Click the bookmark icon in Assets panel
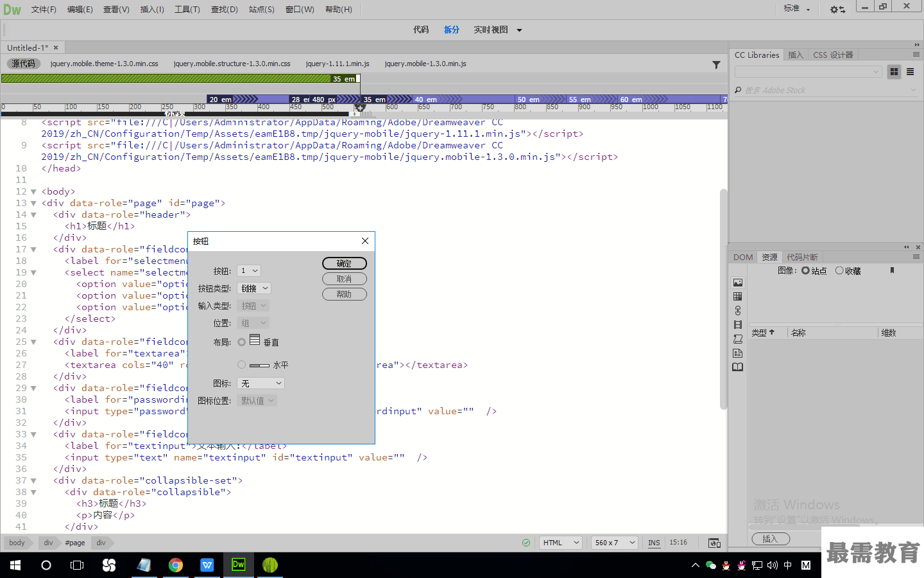Image resolution: width=924 pixels, height=578 pixels. (x=892, y=271)
